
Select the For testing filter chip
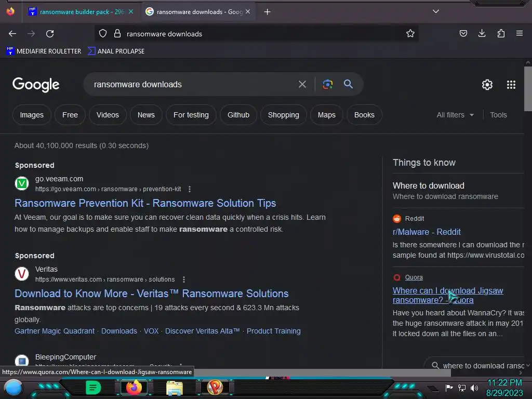[x=191, y=115]
